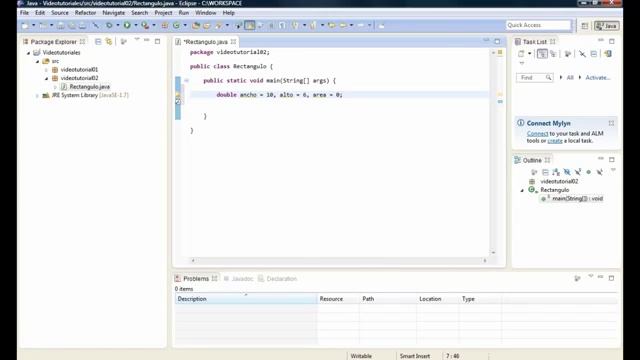Toggle Link with Editor in Package Explorer
640x360 pixels.
coord(109,41)
